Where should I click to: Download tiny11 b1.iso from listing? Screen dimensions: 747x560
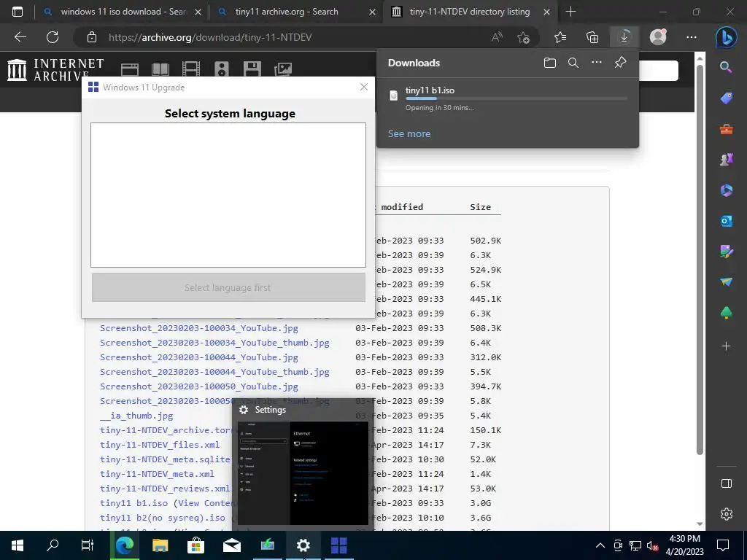click(133, 503)
